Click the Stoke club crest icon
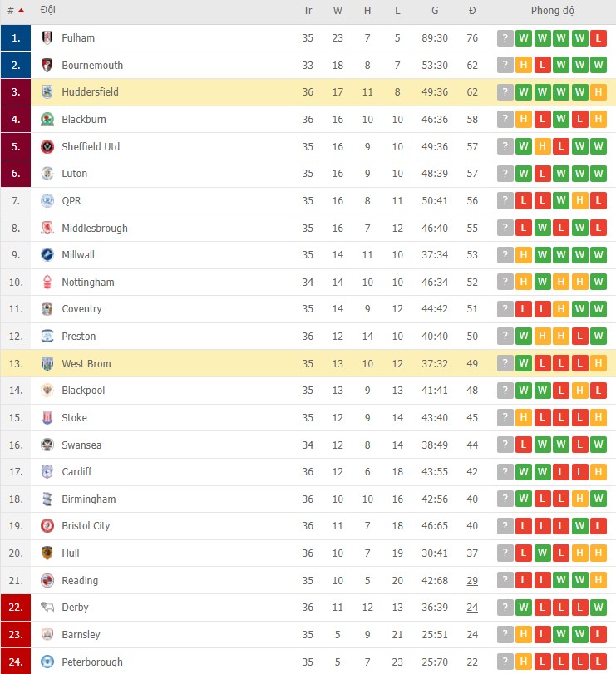The height and width of the screenshot is (674, 616). pyautogui.click(x=47, y=418)
